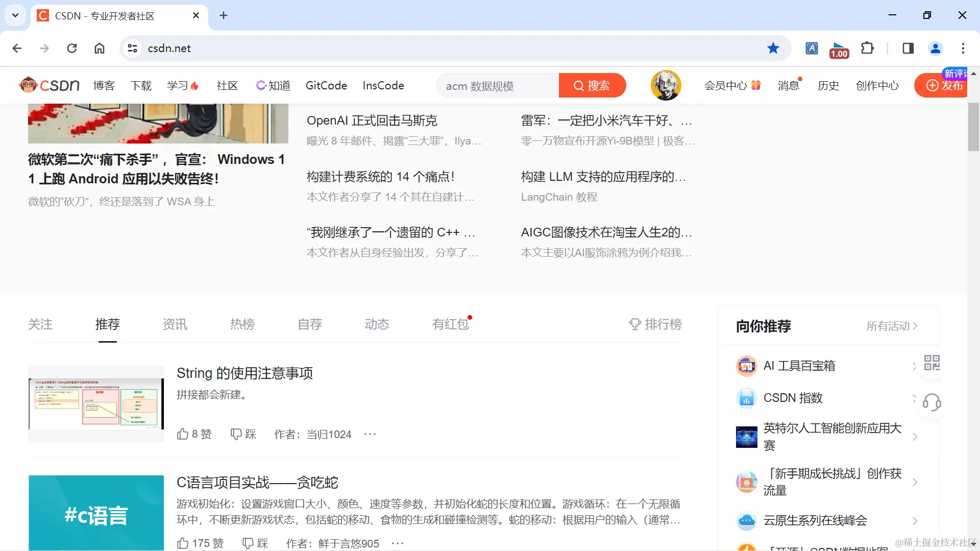Click the csdn.net address bar

point(454,48)
